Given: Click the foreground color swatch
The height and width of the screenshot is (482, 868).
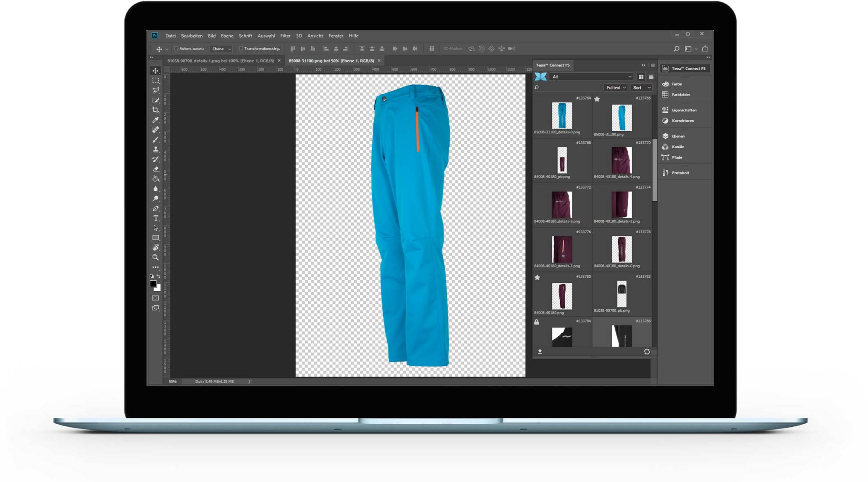Looking at the screenshot, I should tap(153, 284).
